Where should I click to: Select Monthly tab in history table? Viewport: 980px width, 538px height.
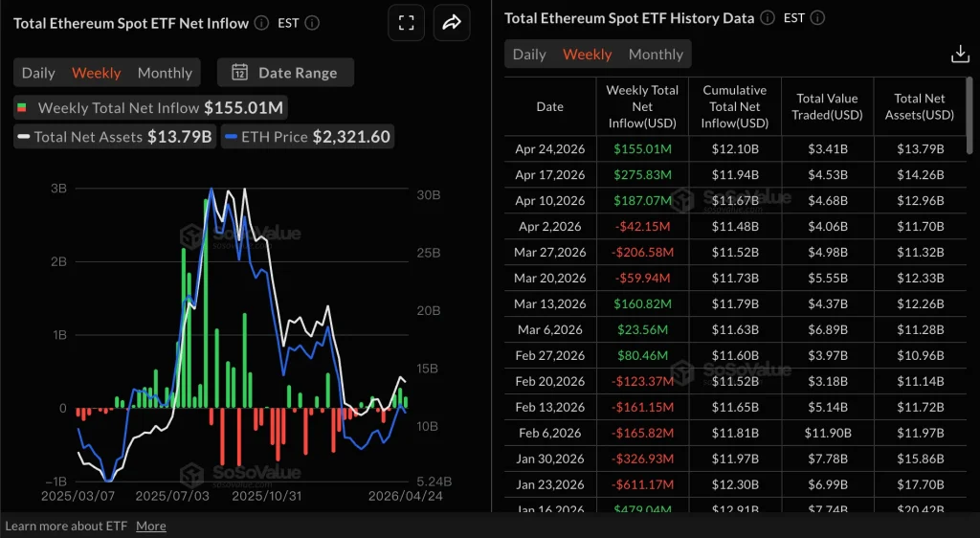click(656, 55)
